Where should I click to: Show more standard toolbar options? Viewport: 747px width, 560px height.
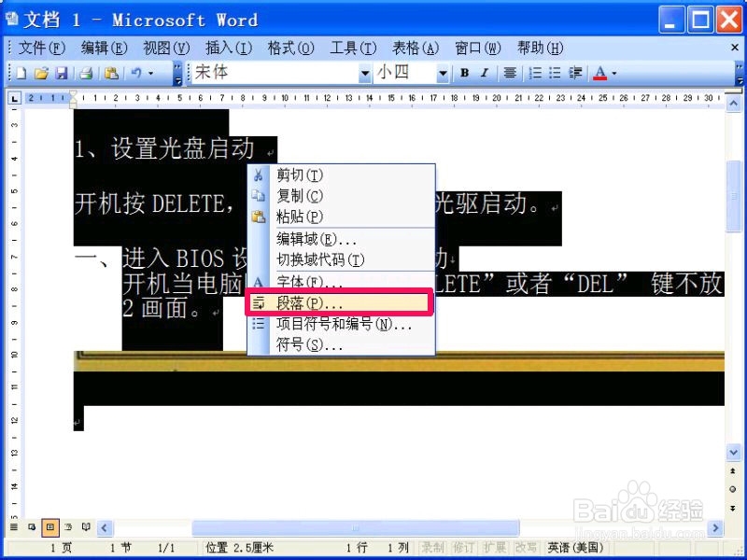point(177,74)
